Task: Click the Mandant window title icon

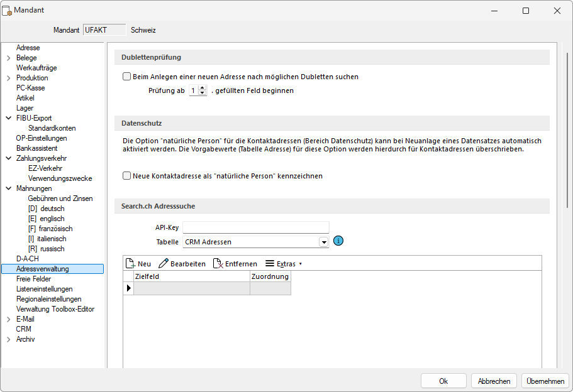Action: tap(8, 11)
